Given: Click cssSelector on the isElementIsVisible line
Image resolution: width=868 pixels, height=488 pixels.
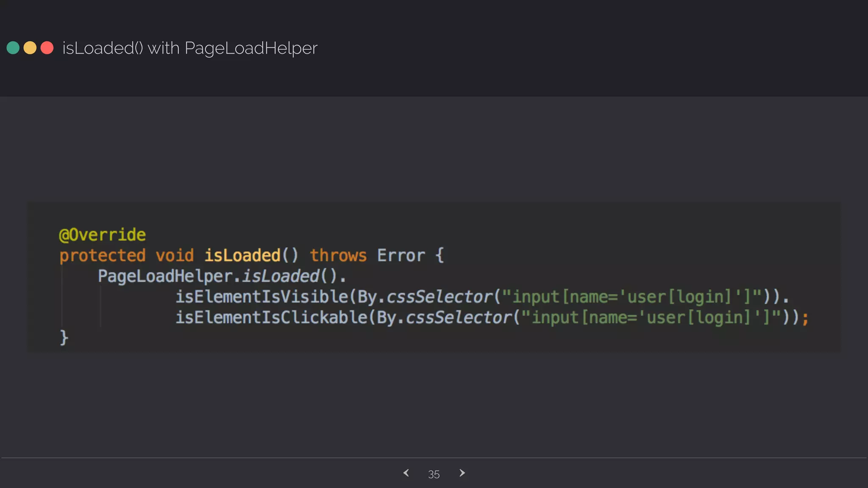Looking at the screenshot, I should [440, 297].
